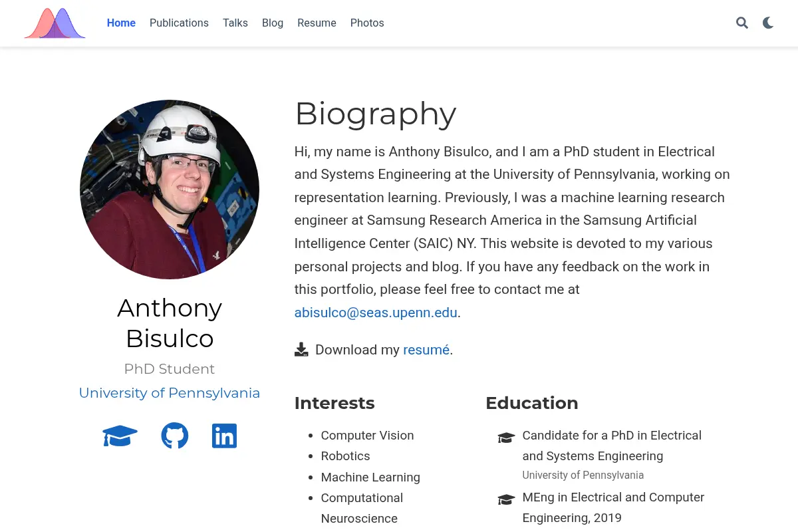798x532 pixels.
Task: Open the GitHub profile icon
Action: 175,436
